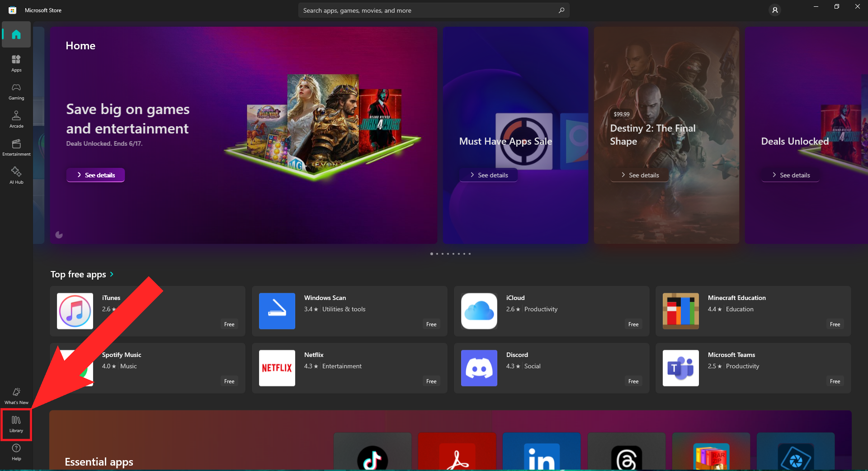Open the Entertainment section

16,147
